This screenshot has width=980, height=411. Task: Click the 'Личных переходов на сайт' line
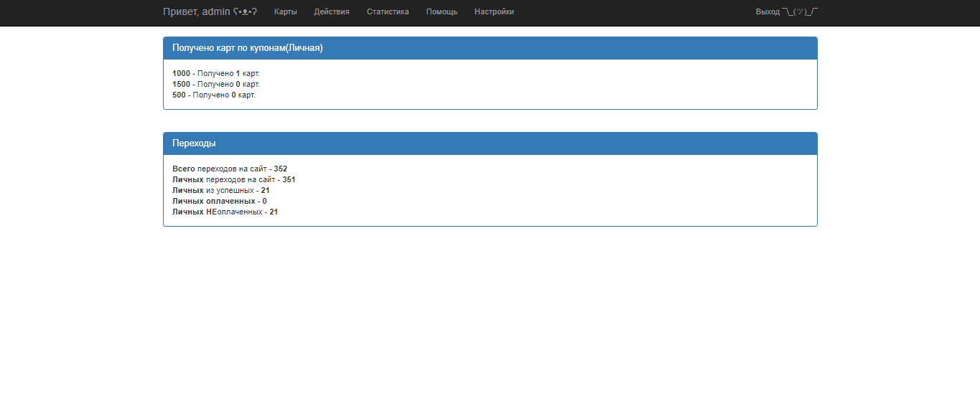pyautogui.click(x=233, y=179)
